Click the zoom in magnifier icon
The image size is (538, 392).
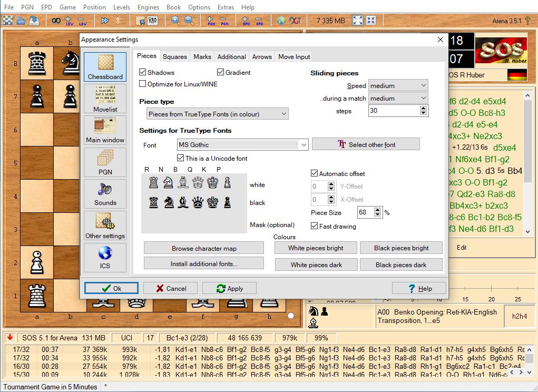175,21
